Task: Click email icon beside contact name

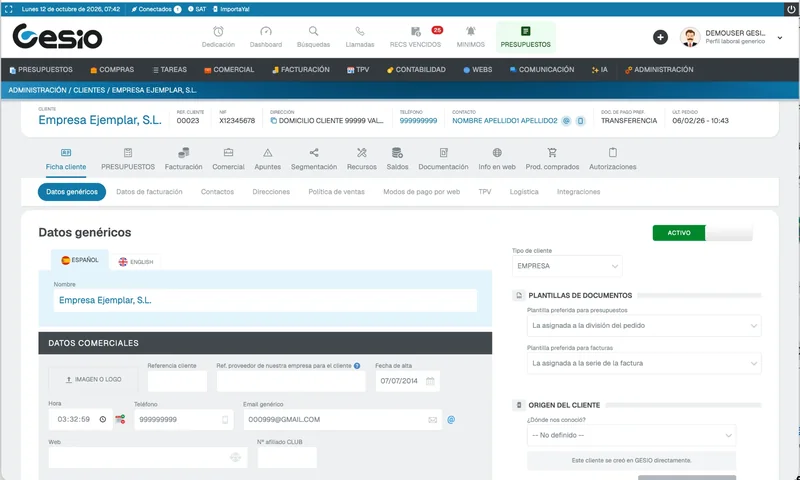Action: pos(566,121)
